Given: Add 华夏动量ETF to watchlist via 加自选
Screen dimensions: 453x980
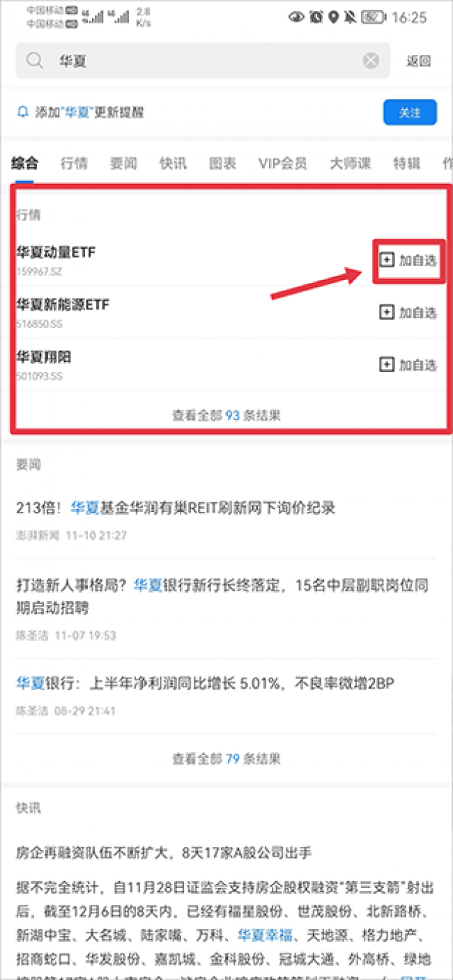Looking at the screenshot, I should tap(409, 260).
